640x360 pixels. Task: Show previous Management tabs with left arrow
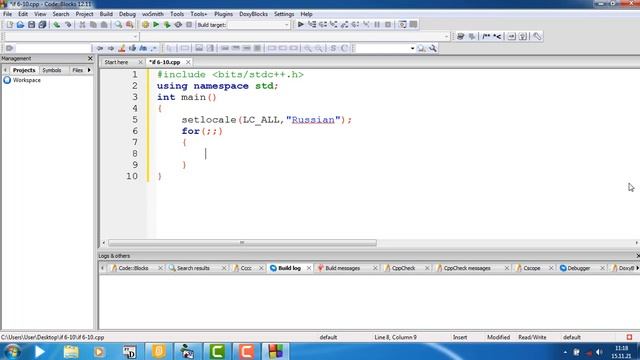(5, 70)
